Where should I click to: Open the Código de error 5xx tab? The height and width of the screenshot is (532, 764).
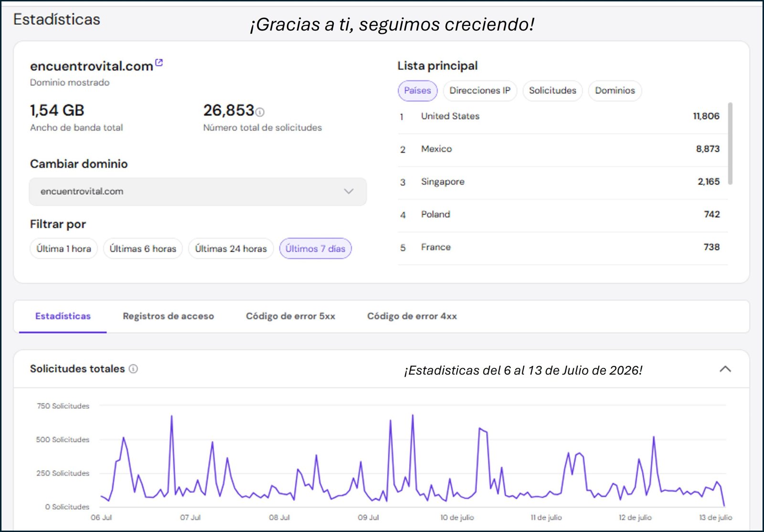click(x=290, y=316)
